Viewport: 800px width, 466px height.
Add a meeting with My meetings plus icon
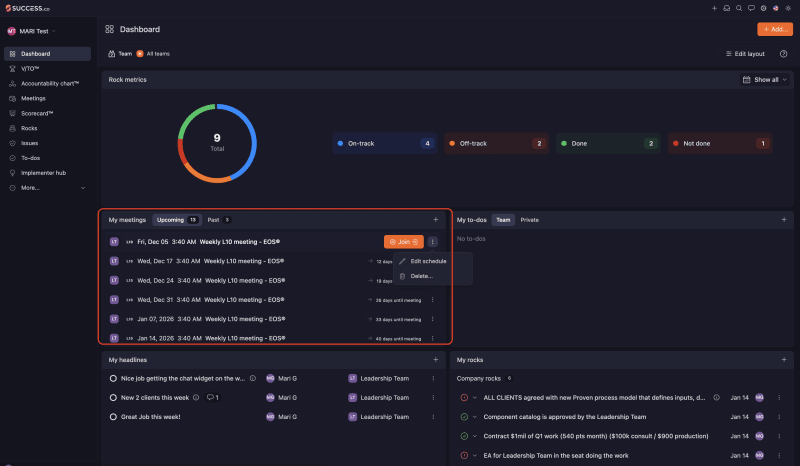coord(436,219)
